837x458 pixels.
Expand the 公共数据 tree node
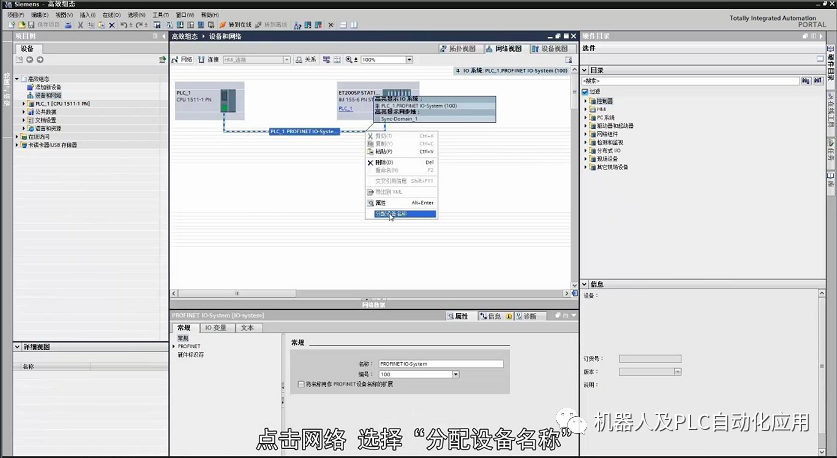click(23, 112)
